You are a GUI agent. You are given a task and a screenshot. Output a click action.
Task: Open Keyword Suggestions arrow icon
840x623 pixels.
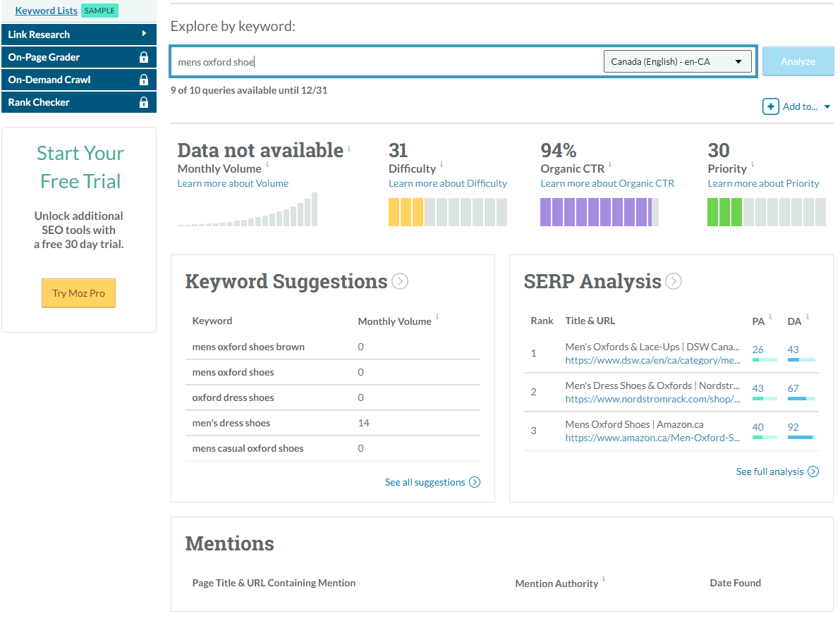pos(400,281)
